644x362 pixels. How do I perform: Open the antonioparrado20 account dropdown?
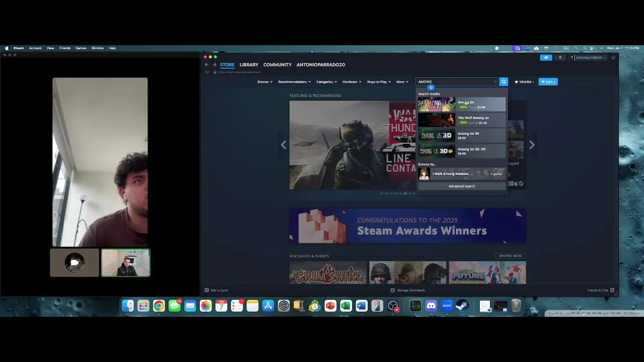coord(590,57)
